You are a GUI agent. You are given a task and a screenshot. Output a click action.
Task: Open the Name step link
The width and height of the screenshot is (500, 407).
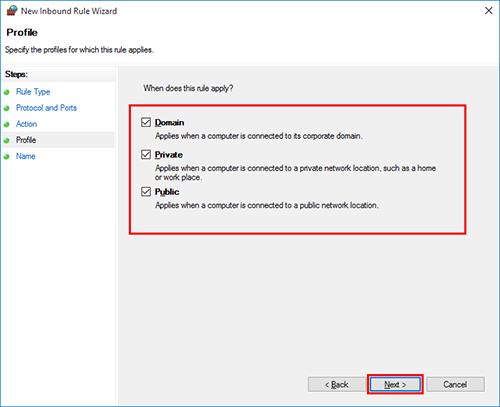click(26, 156)
